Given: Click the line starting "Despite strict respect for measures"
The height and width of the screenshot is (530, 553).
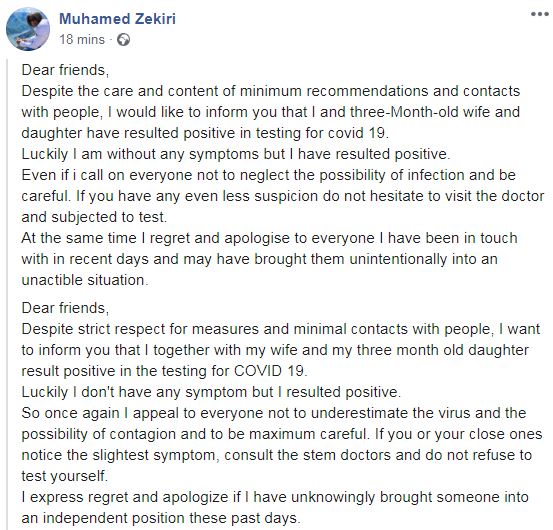Looking at the screenshot, I should [281, 329].
